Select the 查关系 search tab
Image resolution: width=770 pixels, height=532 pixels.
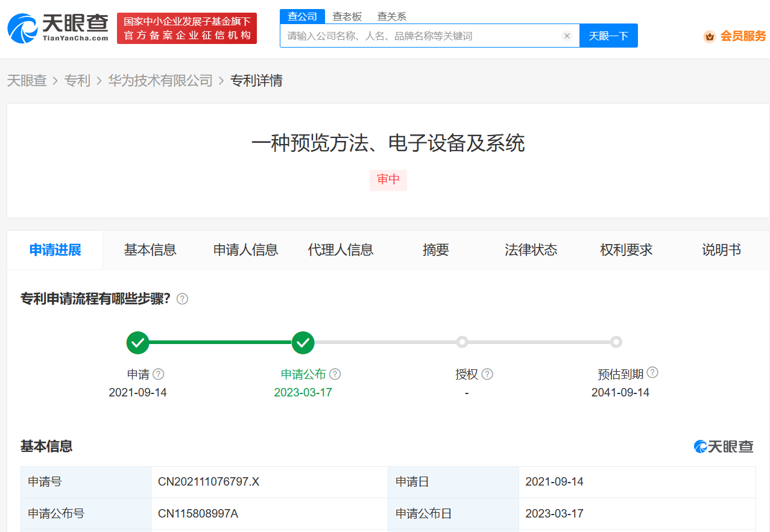(x=391, y=16)
